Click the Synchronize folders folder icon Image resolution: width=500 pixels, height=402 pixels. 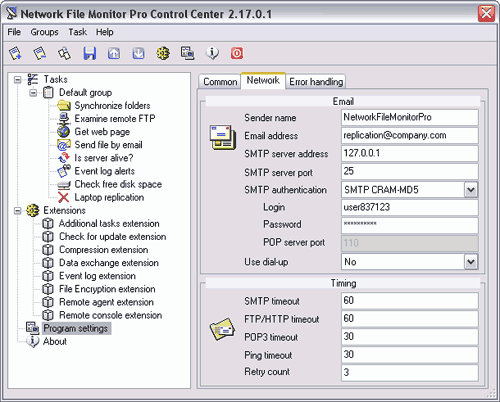point(64,106)
